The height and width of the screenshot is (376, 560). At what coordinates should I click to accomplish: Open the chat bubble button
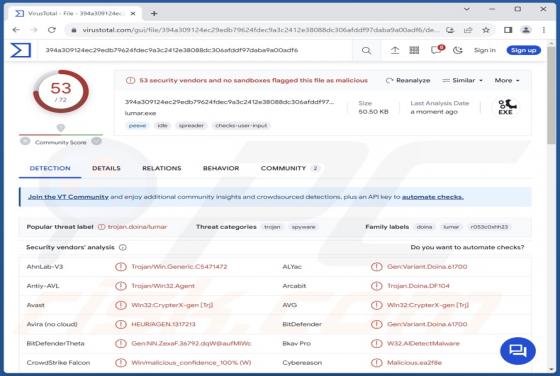518,351
